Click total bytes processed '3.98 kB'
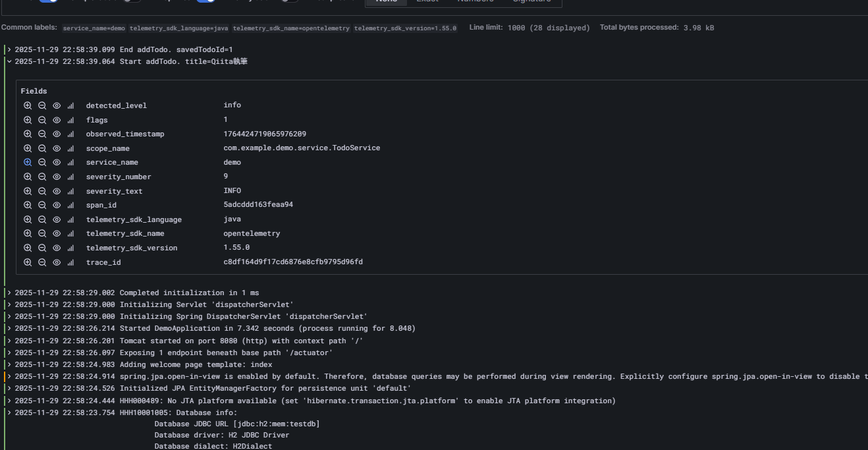Viewport: 868px width, 450px height. (699, 28)
